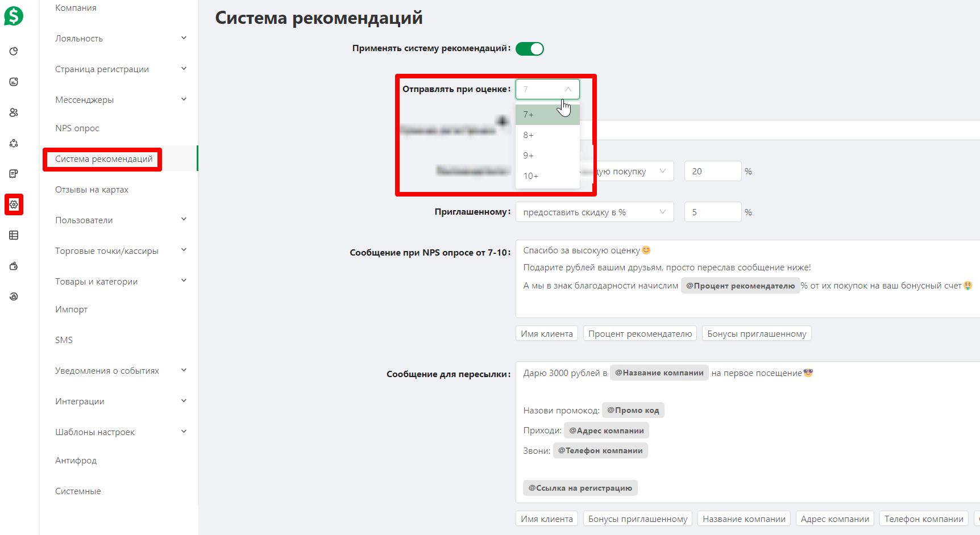Insert 'Адрес компании' tag button
Viewport: 980px width, 535px height.
point(835,519)
